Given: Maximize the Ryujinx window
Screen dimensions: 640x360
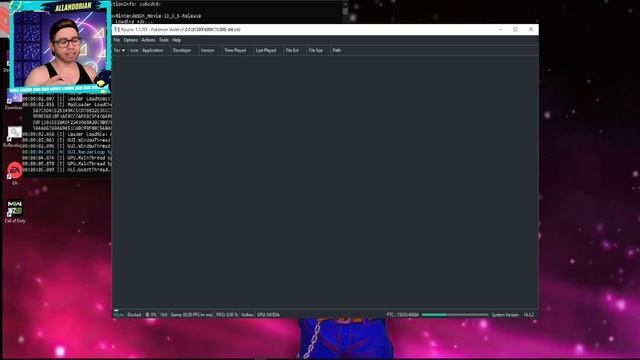Looking at the screenshot, I should pyautogui.click(x=516, y=29).
